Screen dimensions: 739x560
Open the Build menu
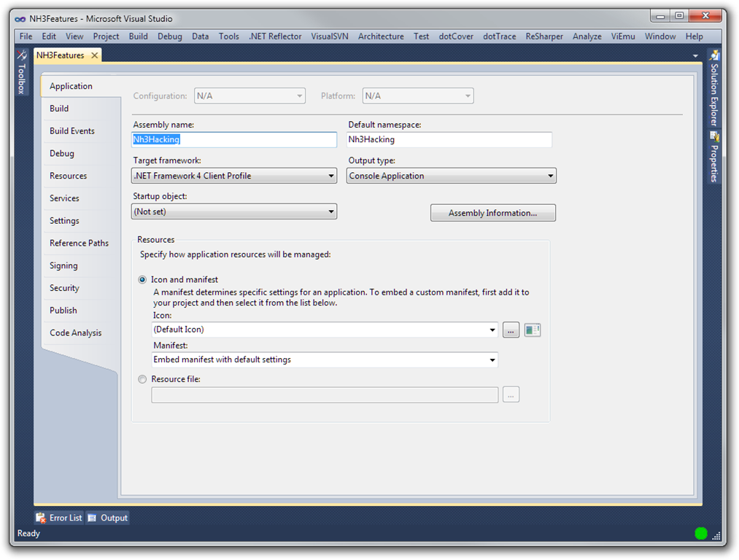pyautogui.click(x=138, y=36)
